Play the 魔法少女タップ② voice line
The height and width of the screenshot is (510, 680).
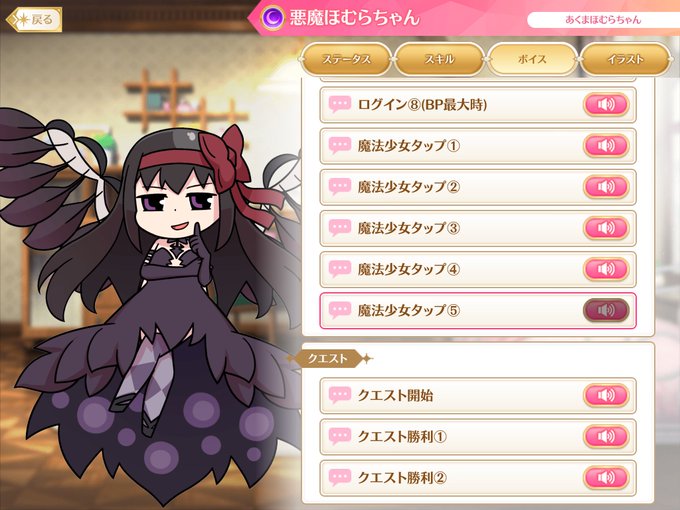pos(606,187)
